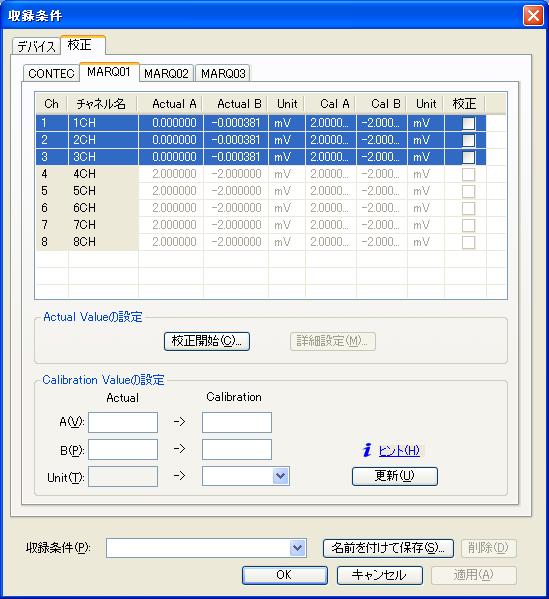Click the 校正開始(C)... button
549x599 pixels.
(x=207, y=341)
